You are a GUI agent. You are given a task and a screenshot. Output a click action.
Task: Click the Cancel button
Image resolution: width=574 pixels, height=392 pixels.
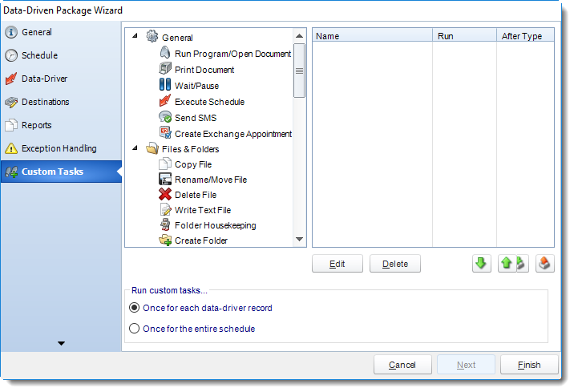(x=402, y=365)
